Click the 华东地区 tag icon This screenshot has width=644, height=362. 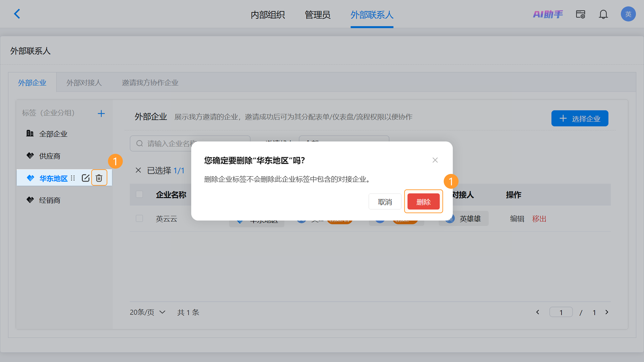click(x=30, y=178)
